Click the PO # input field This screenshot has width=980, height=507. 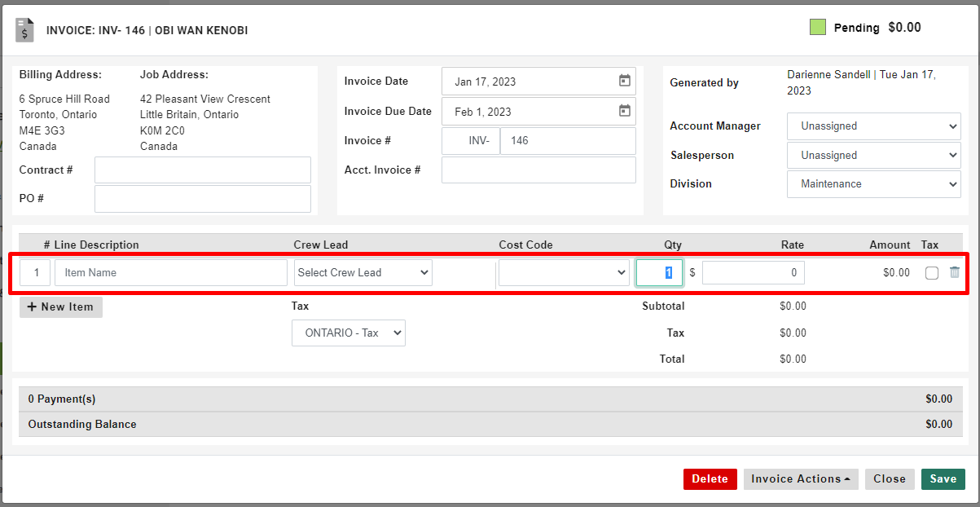tap(202, 198)
